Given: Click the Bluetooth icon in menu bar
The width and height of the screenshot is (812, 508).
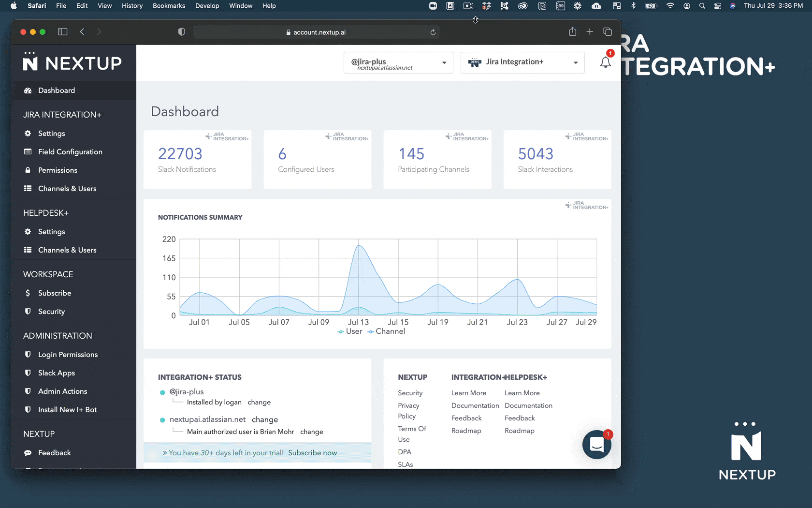Looking at the screenshot, I should pyautogui.click(x=633, y=6).
